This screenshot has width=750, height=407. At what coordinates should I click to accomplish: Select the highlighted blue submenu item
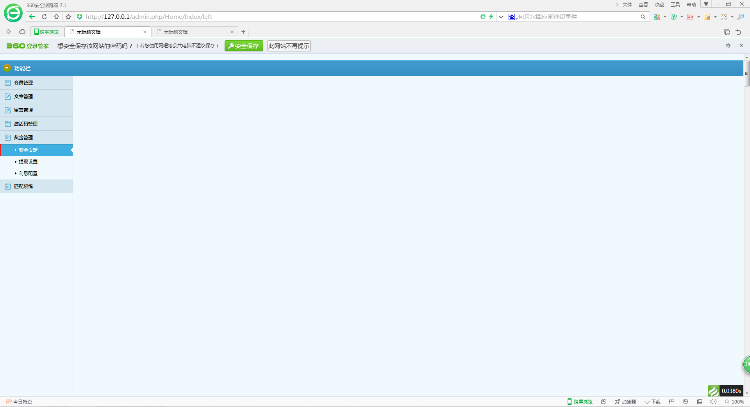36,150
